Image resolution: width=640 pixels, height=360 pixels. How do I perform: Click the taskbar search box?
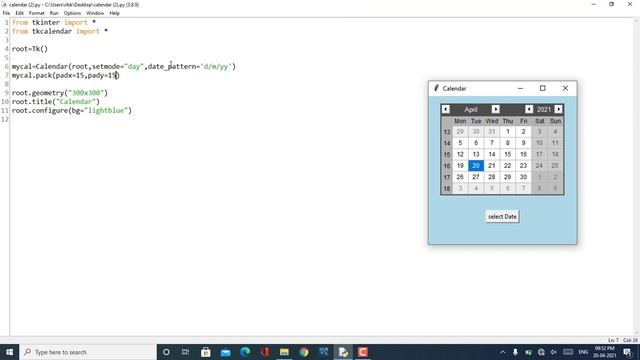pos(88,352)
